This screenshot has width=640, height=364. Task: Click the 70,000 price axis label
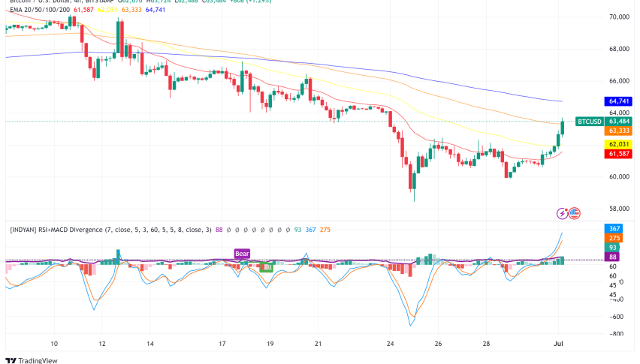point(619,17)
